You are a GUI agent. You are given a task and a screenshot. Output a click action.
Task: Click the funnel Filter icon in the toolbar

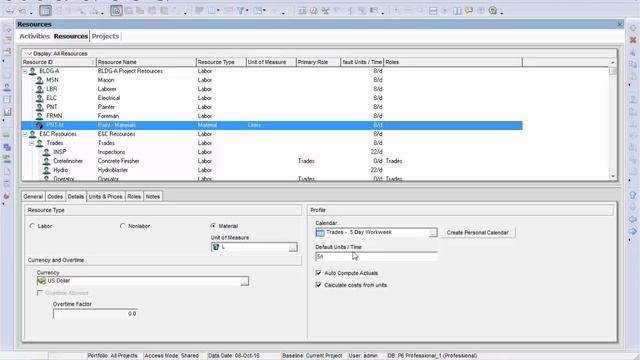tap(240, 11)
